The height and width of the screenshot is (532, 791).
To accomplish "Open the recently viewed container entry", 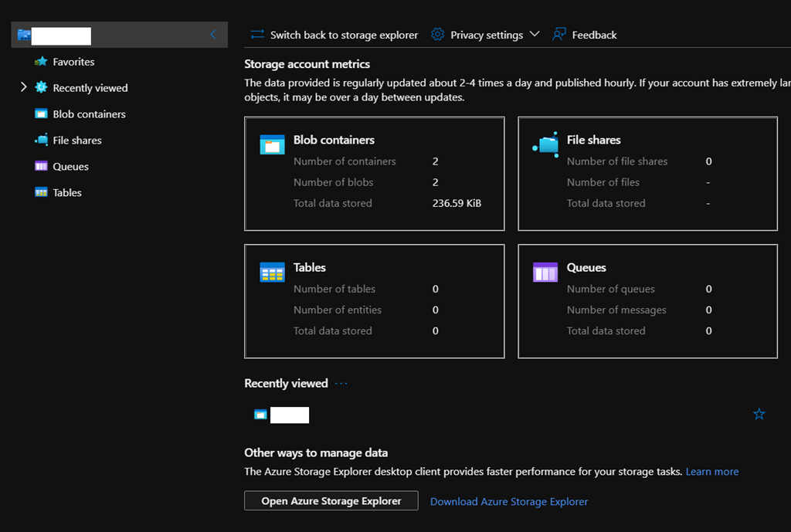I will click(x=289, y=415).
